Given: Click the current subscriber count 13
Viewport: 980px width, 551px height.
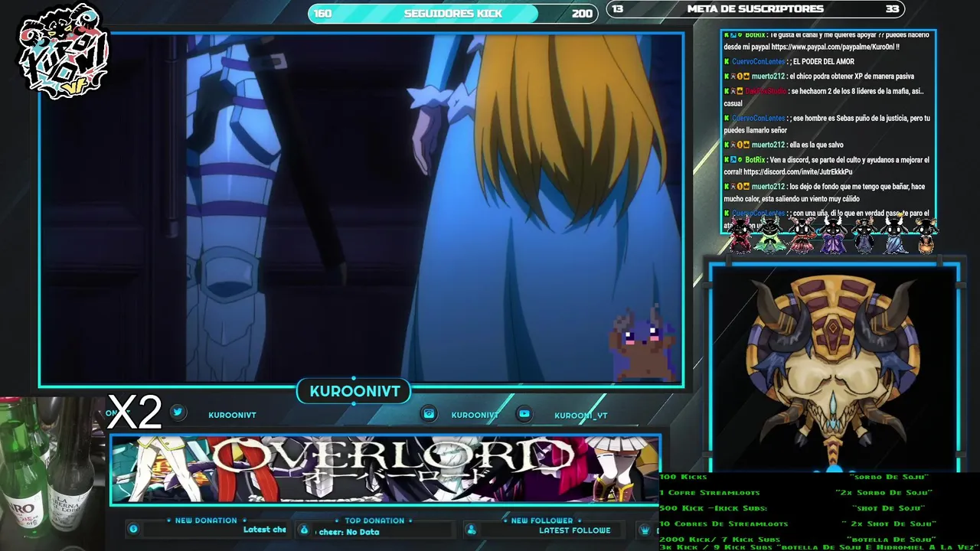Looking at the screenshot, I should point(618,9).
